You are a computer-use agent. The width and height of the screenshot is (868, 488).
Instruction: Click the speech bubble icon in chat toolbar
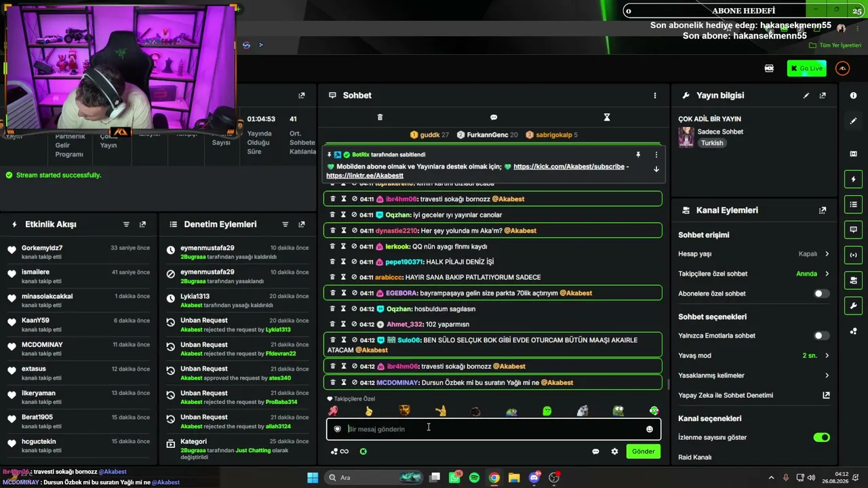pyautogui.click(x=494, y=117)
